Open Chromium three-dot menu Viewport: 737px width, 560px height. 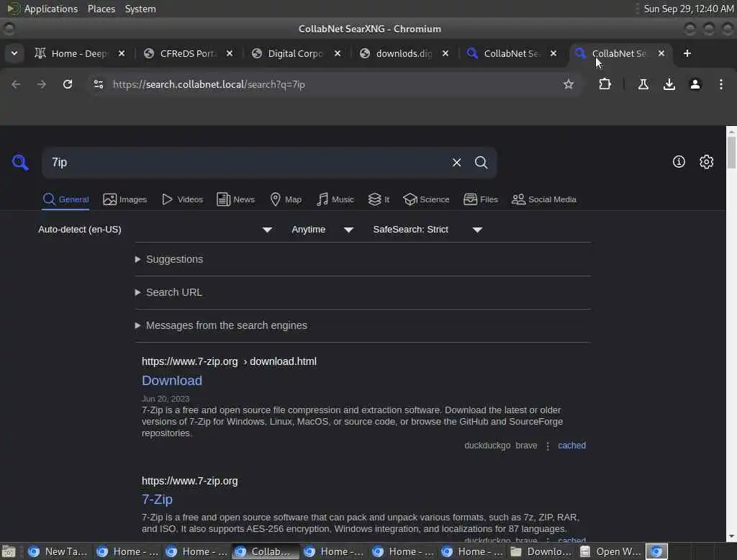(721, 84)
